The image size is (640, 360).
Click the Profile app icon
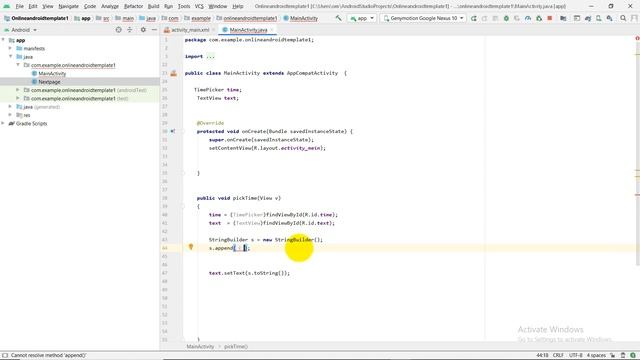coord(528,18)
